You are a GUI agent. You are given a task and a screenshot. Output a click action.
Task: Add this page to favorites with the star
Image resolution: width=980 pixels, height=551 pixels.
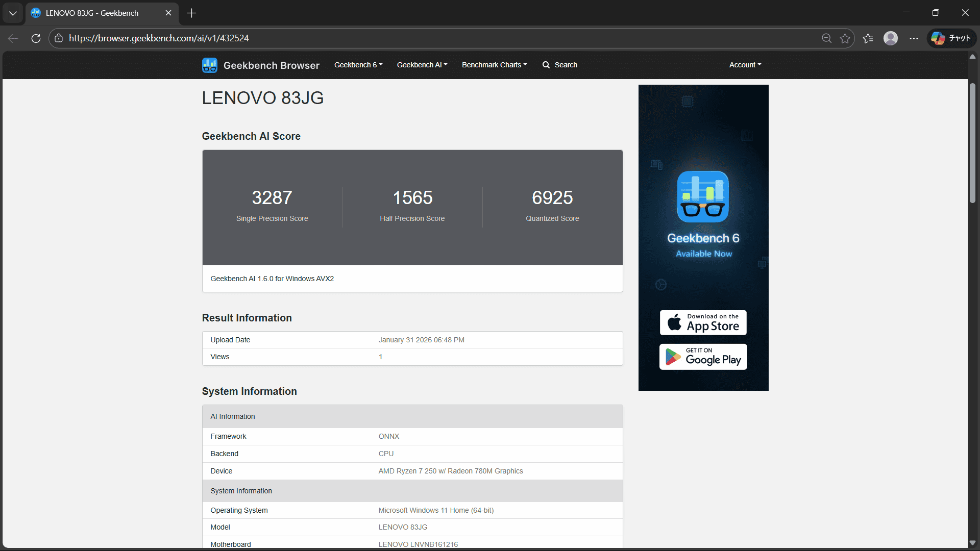[845, 38]
